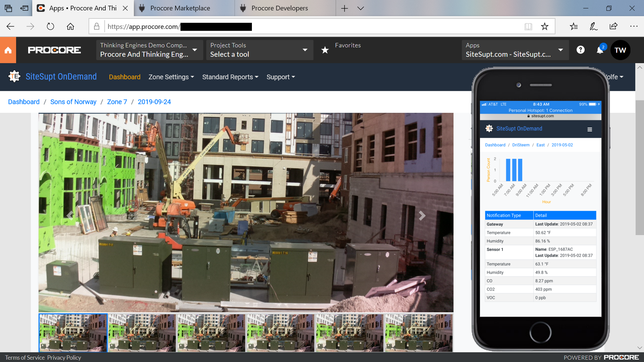This screenshot has width=644, height=362.
Task: Click the scrollbar down arrow
Action: coord(640,348)
